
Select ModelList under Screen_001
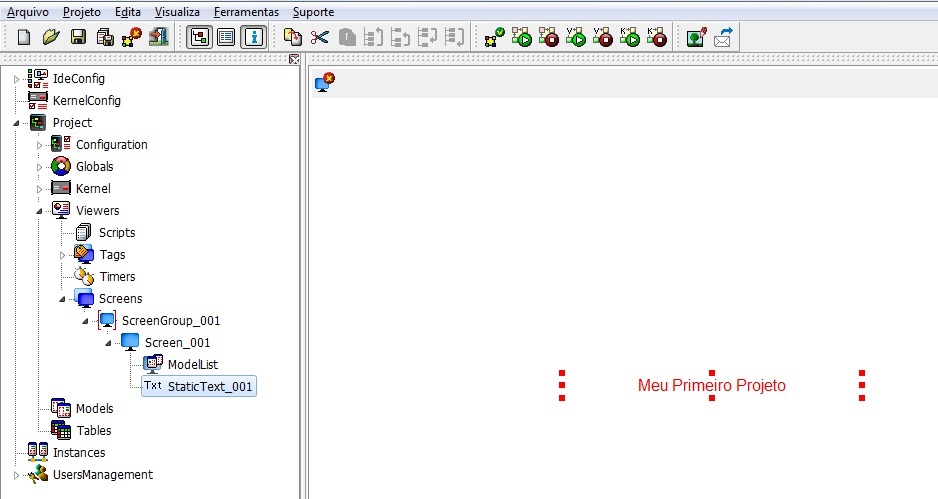193,364
